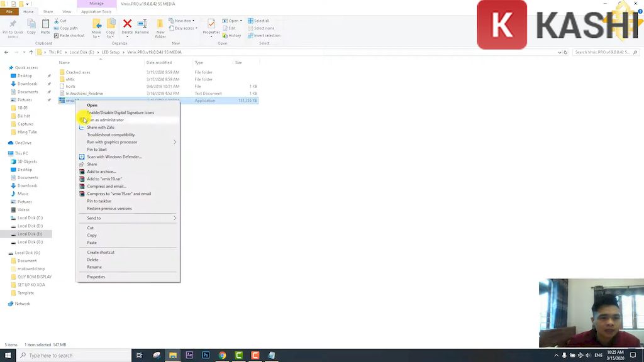644x362 pixels.
Task: Launch After Effects from the taskbar
Action: [x=189, y=355]
